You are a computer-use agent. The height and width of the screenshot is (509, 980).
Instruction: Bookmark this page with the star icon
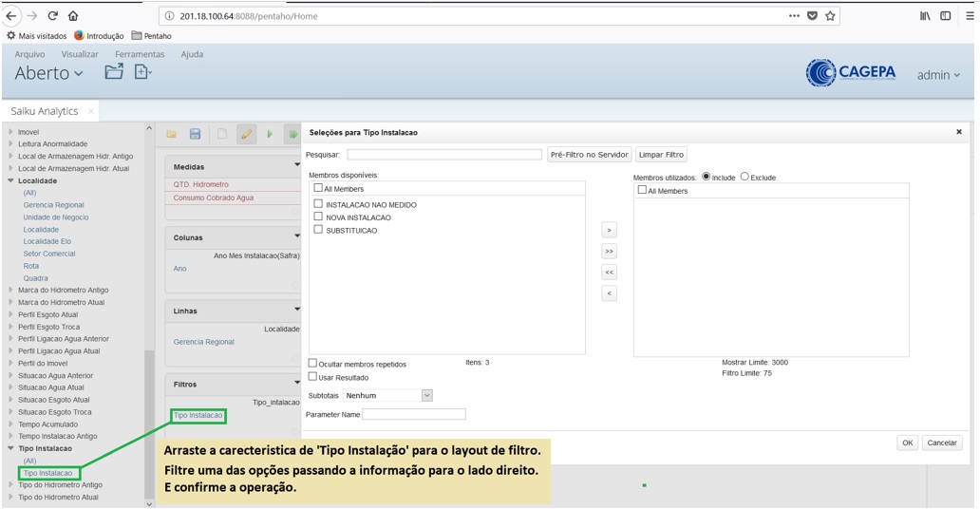(x=831, y=16)
